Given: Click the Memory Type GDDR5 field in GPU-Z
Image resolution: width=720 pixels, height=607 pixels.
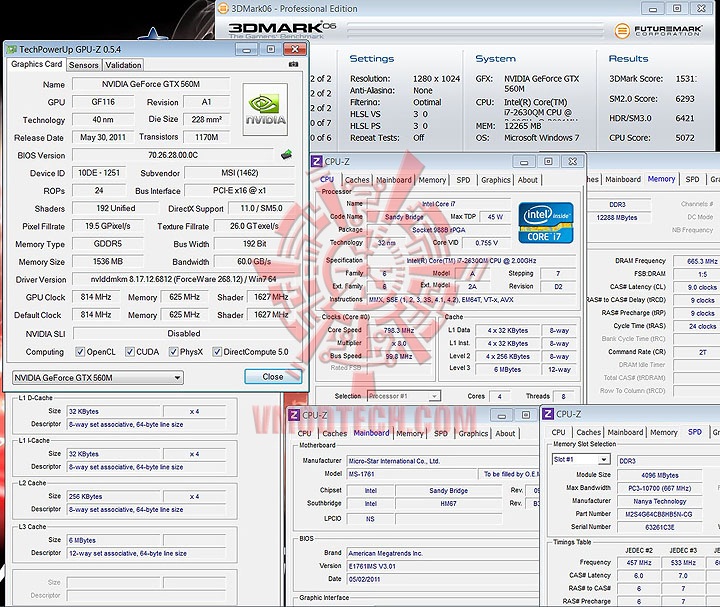Looking at the screenshot, I should tap(107, 244).
